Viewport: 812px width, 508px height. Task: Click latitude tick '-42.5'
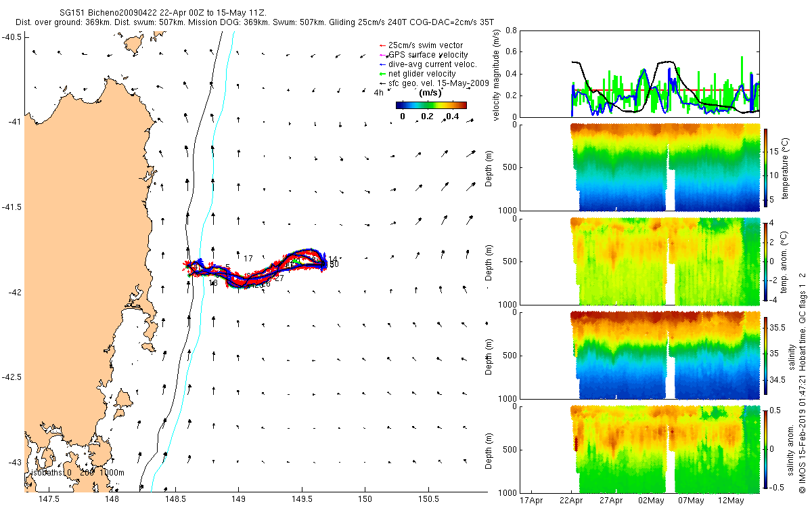pos(12,377)
